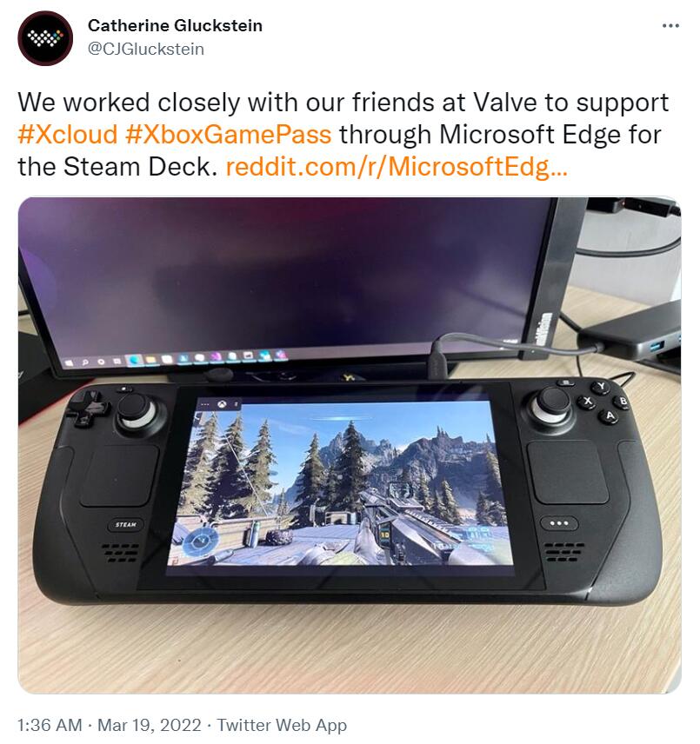
Task: Click the A face button on the Deck
Action: tap(610, 415)
